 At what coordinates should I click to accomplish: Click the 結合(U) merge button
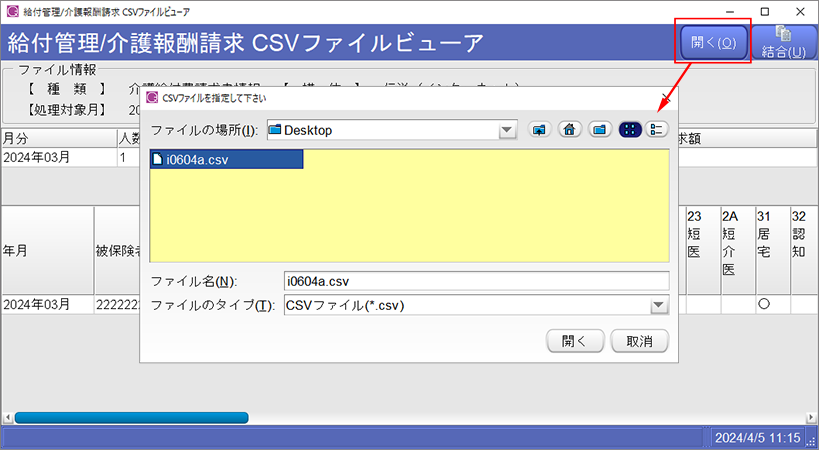(x=783, y=42)
